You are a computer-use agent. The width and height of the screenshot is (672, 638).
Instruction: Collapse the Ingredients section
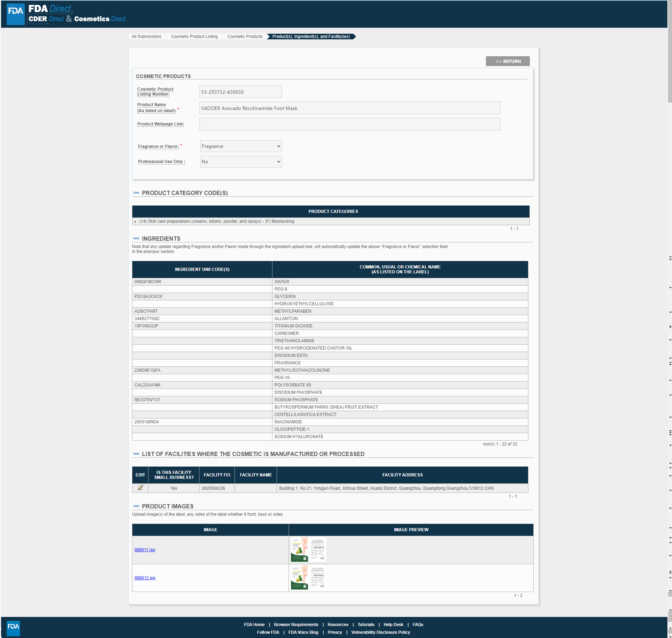coord(136,239)
